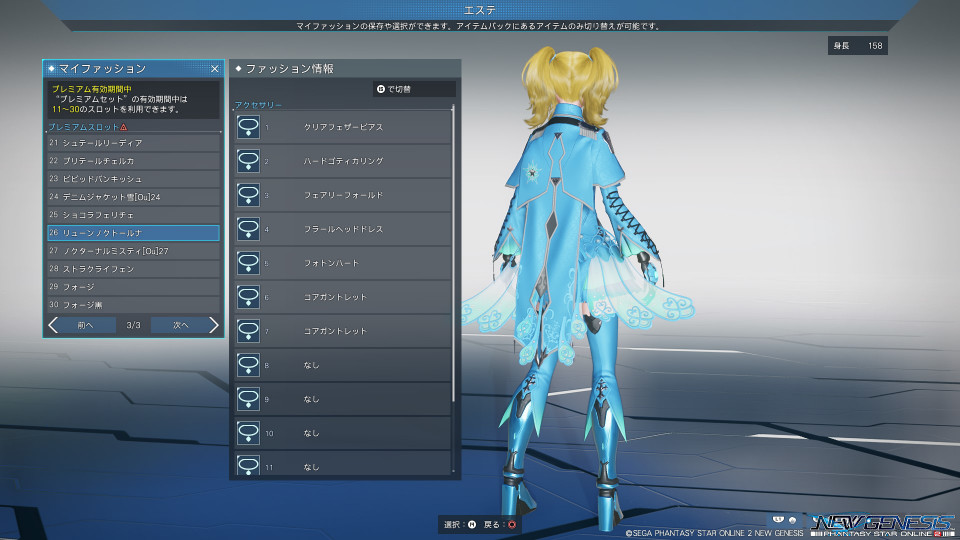Select slot 29 フォージ

(133, 287)
